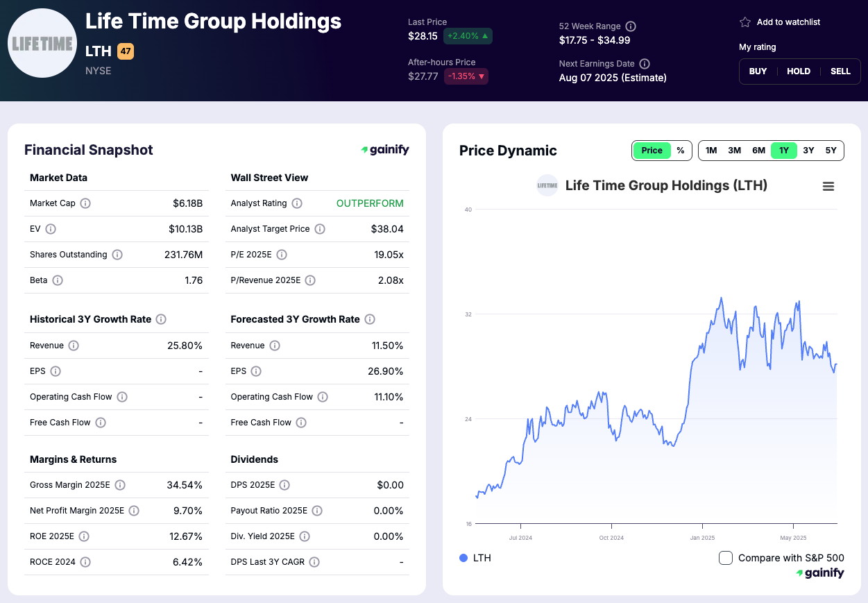Screen dimensions: 868x603
Task: Click the +2.40% last price change badge
Action: tap(468, 36)
